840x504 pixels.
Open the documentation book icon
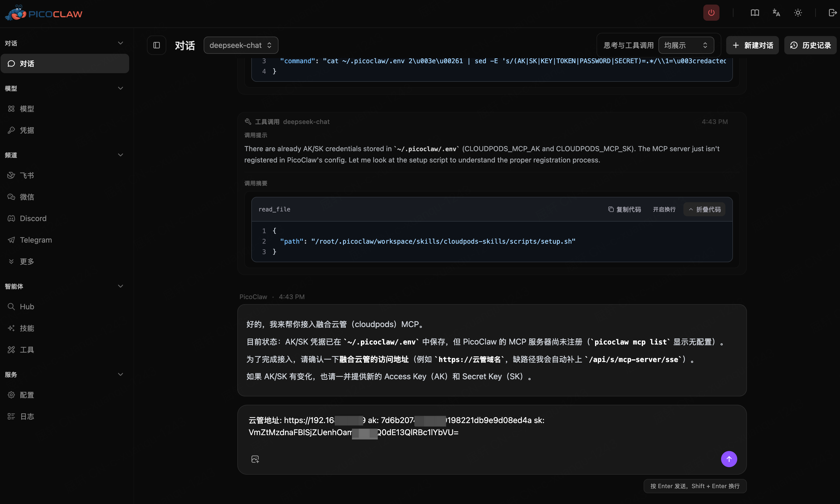pyautogui.click(x=754, y=13)
